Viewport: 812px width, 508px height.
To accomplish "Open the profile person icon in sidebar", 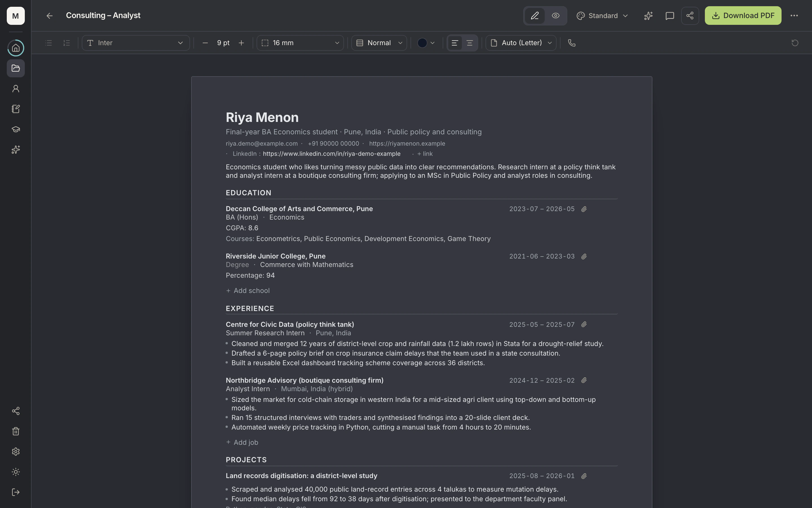I will pyautogui.click(x=16, y=89).
